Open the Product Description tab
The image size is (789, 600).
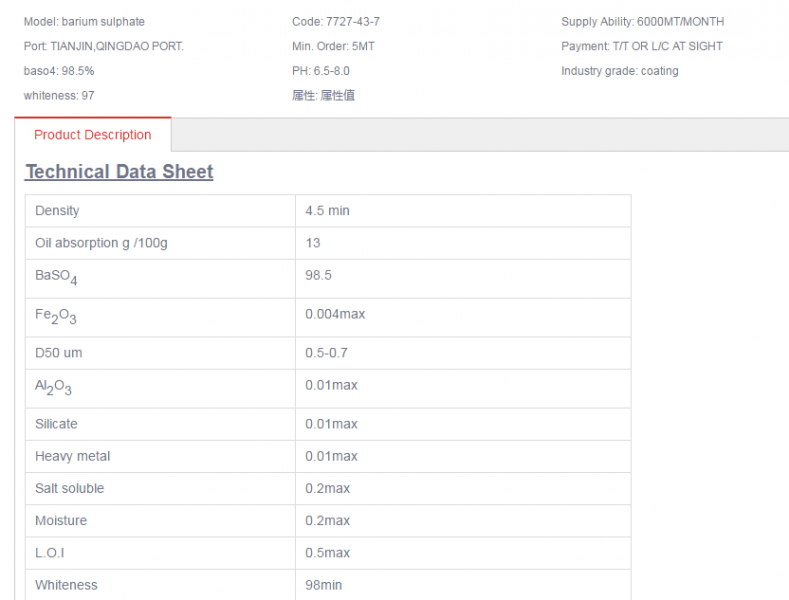(93, 135)
